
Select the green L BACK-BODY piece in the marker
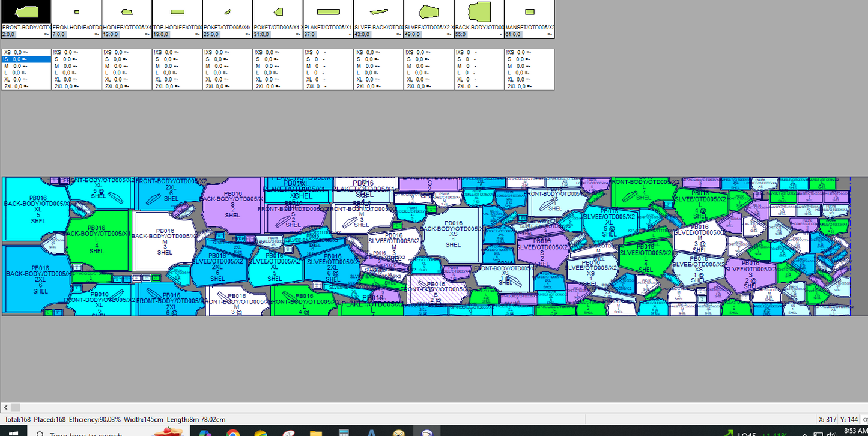point(97,240)
